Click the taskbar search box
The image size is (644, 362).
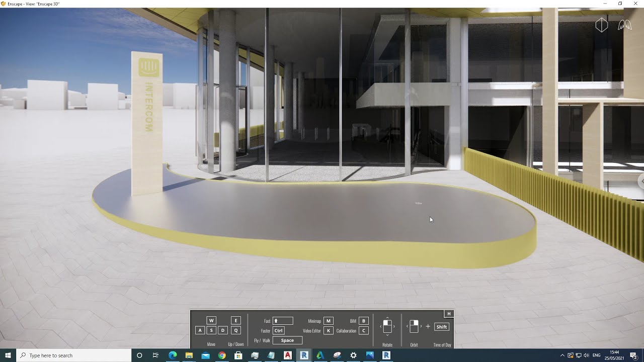tap(73, 355)
